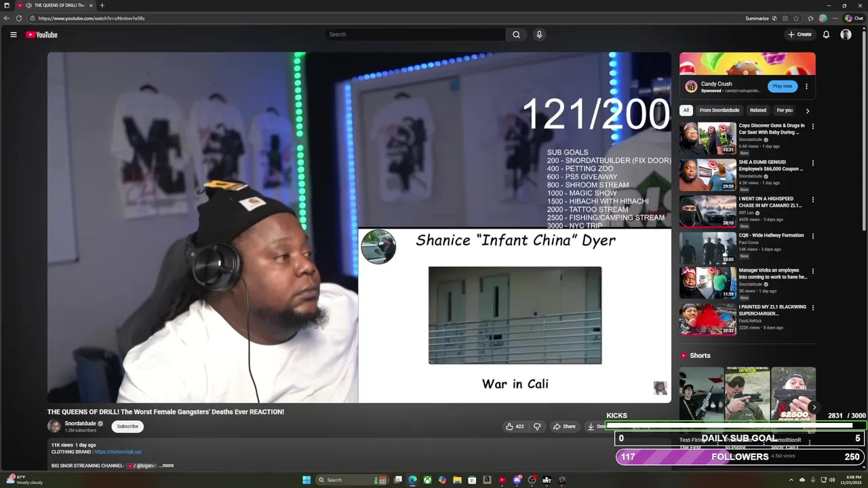Show more filter chips with next arrow
The height and width of the screenshot is (488, 868).
tap(807, 110)
